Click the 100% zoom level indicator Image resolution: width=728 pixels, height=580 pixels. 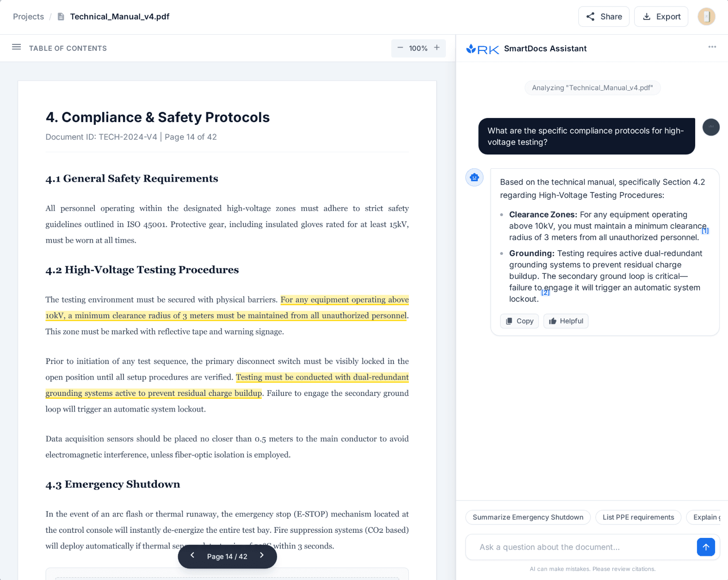[x=418, y=48]
